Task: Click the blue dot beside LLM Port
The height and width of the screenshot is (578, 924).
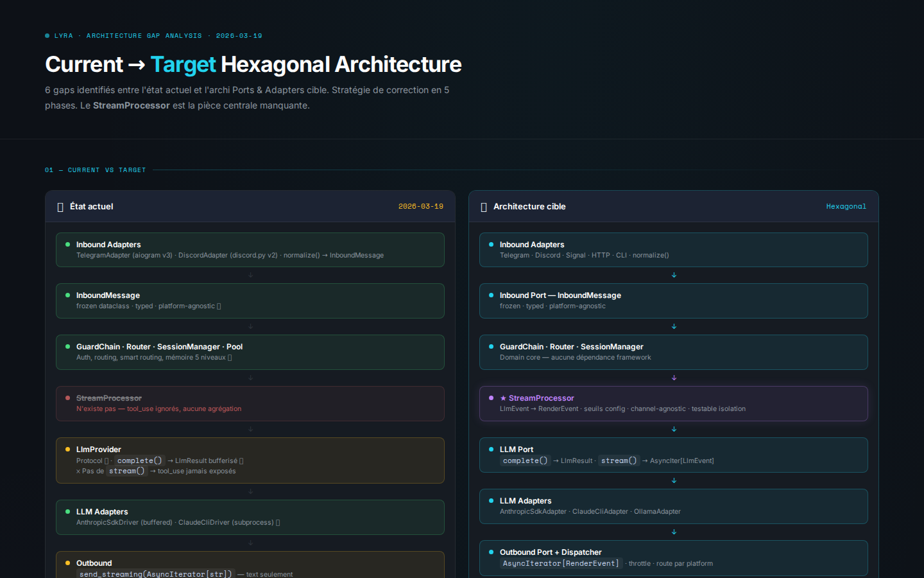Action: tap(491, 450)
